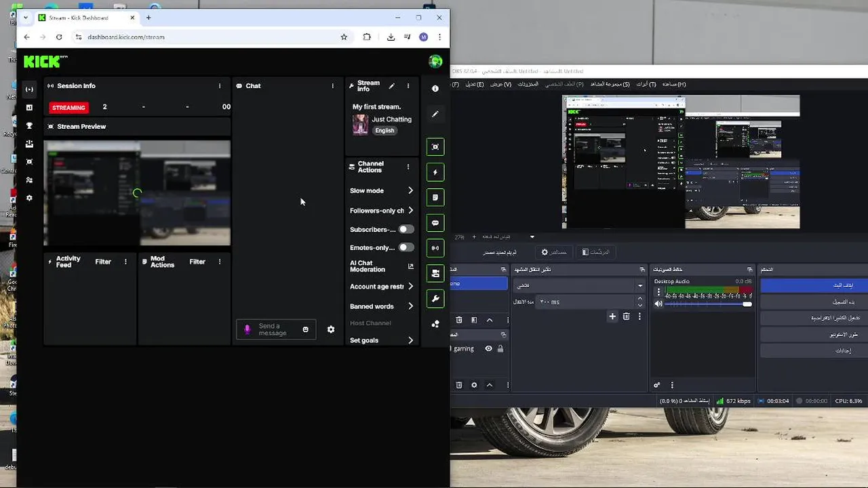Open the three-dot menu of Activity Feed
This screenshot has width=868, height=488.
click(125, 262)
